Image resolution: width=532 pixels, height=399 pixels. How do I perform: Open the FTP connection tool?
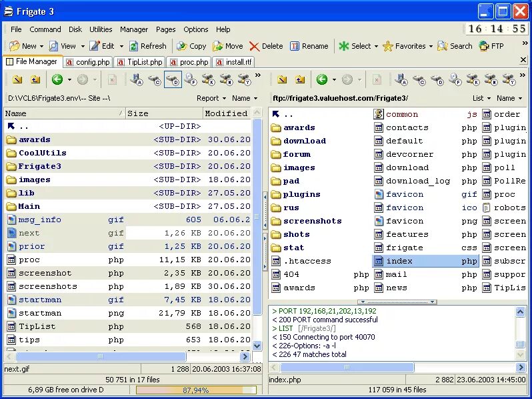point(491,46)
